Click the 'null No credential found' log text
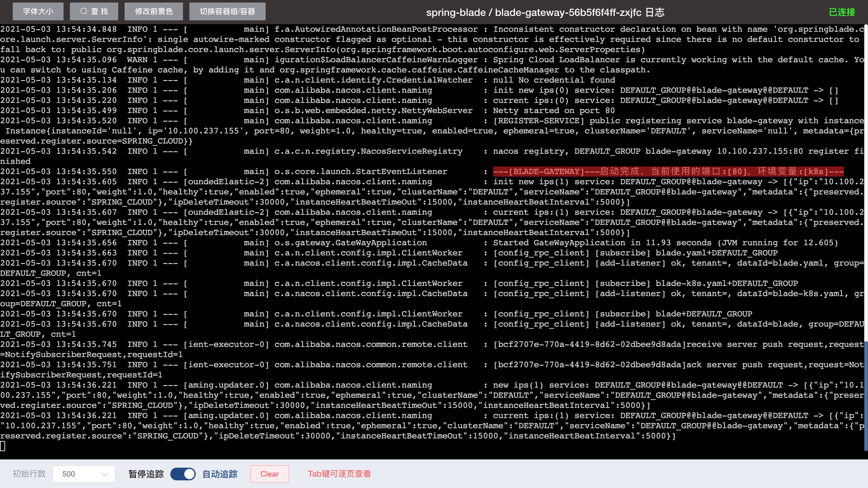The height and width of the screenshot is (488, 868). click(x=554, y=80)
